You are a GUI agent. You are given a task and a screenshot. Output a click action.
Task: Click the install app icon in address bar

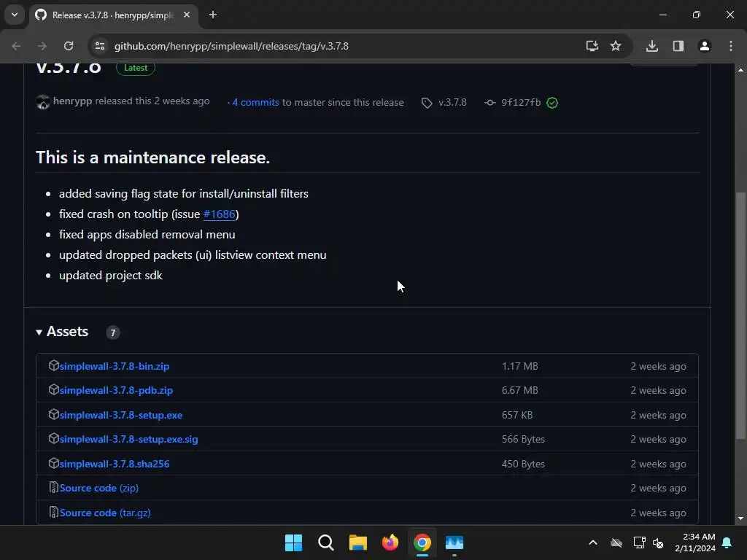592,46
